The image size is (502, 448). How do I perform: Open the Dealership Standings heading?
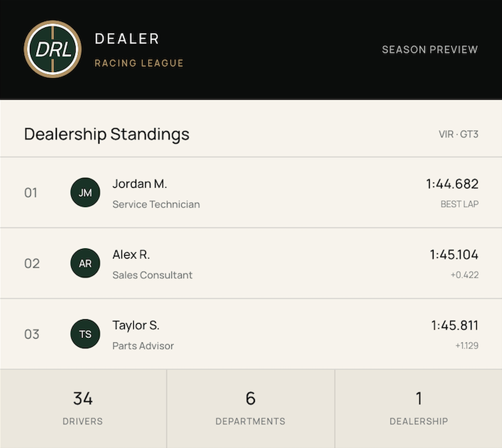point(107,134)
